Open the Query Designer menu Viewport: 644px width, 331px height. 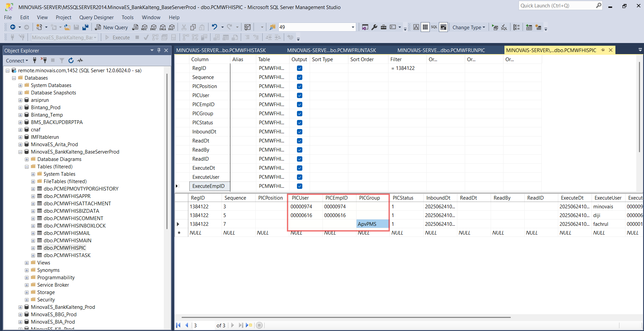(97, 17)
